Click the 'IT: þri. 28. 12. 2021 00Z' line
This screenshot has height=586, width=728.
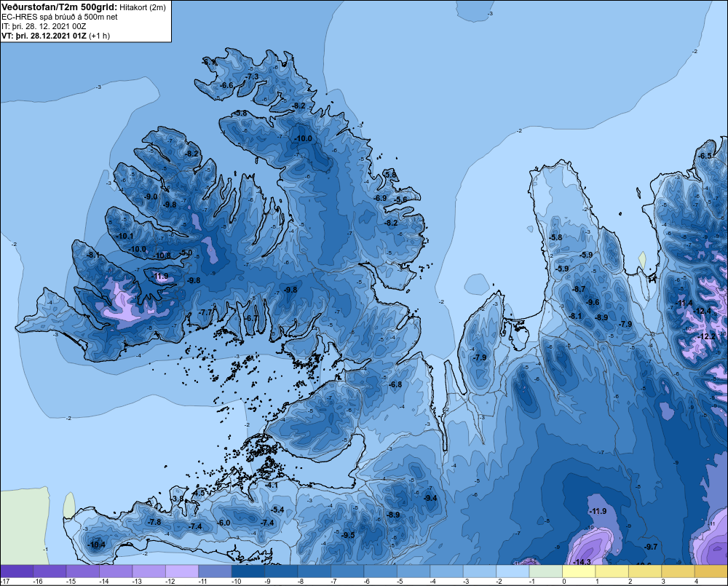(x=44, y=26)
